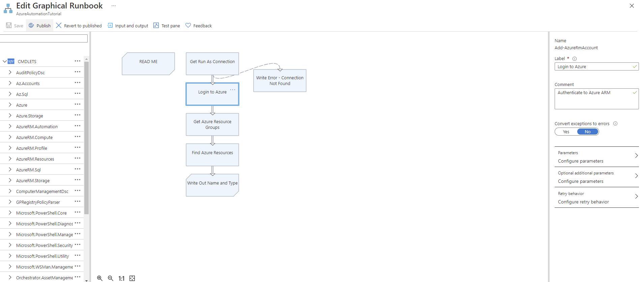This screenshot has width=644, height=282.
Task: Select Microsoft.PowerShell.Security tree item
Action: coord(45,245)
